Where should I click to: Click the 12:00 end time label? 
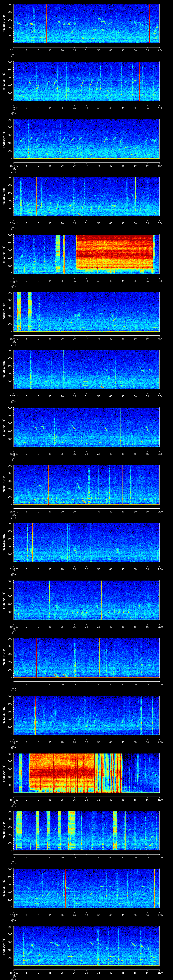coord(159,627)
